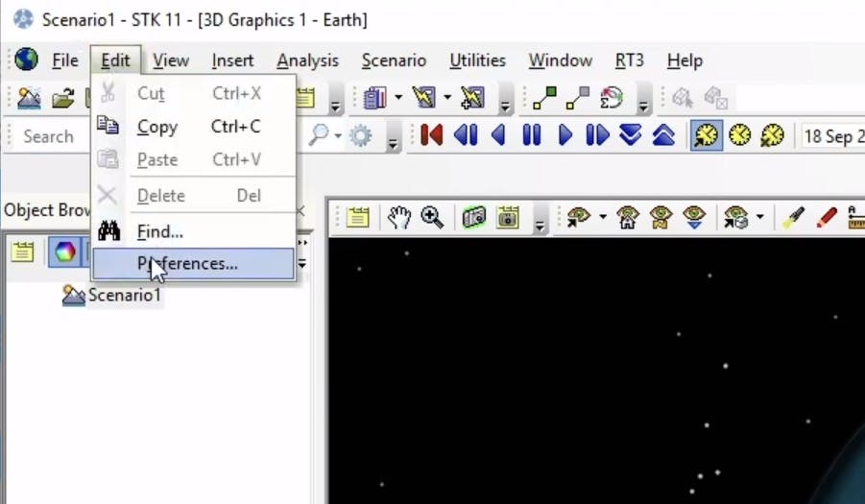Pause the animation
This screenshot has width=865, height=504.
click(x=532, y=135)
